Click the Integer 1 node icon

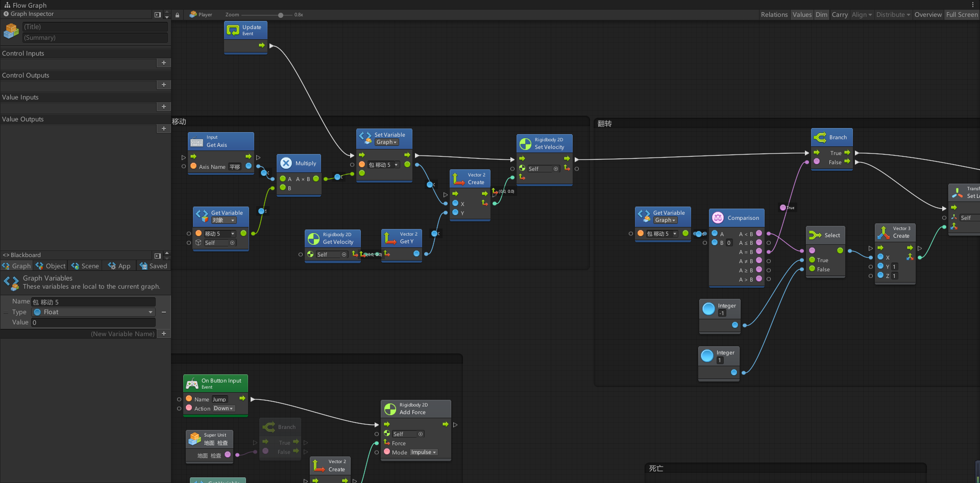(x=707, y=355)
